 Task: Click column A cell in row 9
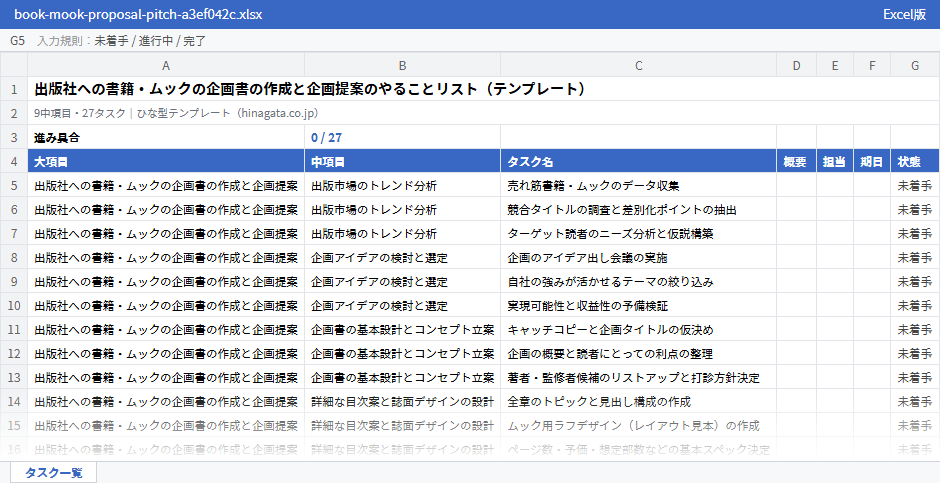pyautogui.click(x=166, y=281)
